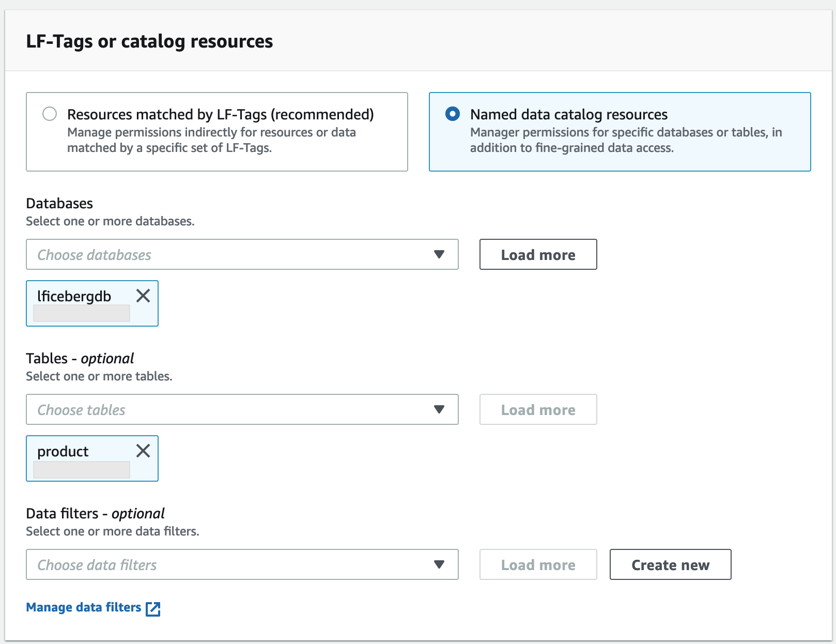Click the X icon on the lficebergdb tag
Viewport: 836px width, 644px height.
click(x=143, y=296)
